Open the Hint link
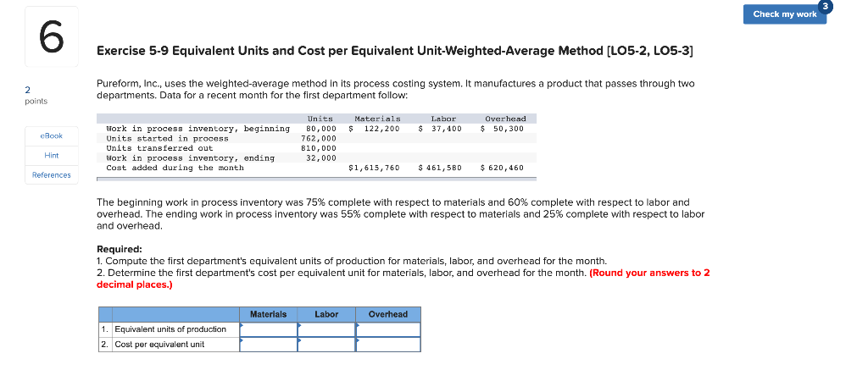The image size is (868, 370). [x=52, y=156]
